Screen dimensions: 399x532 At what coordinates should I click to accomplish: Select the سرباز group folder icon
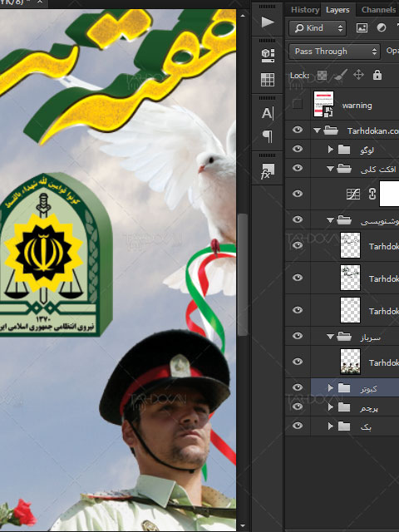[x=344, y=336]
